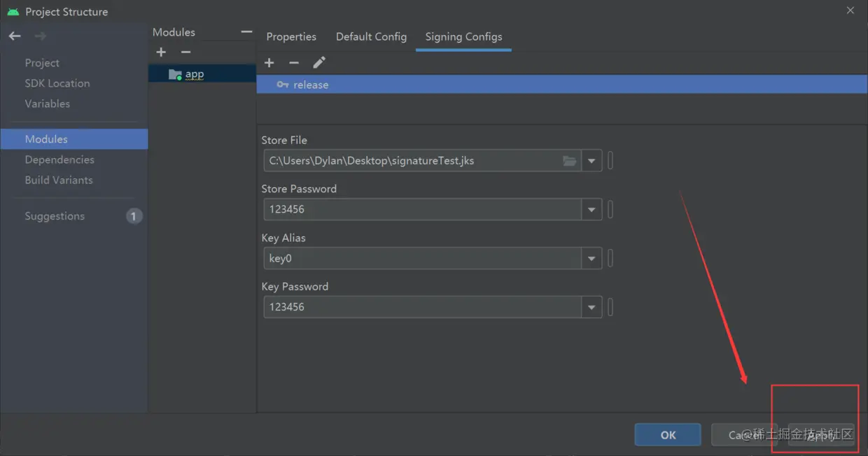
Task: Expand the Store File dropdown
Action: tap(591, 161)
